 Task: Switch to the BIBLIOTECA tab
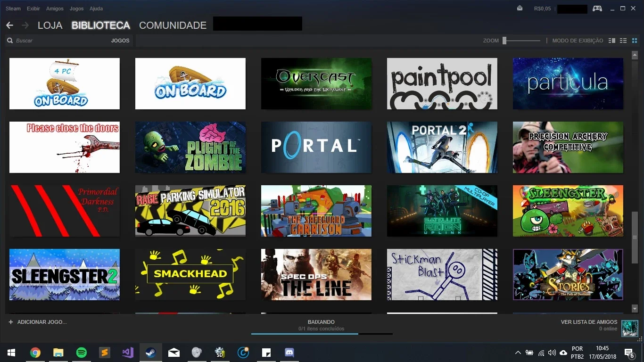(101, 25)
